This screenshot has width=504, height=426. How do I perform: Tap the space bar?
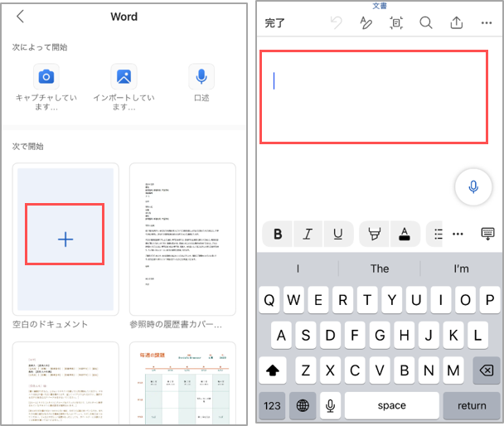tap(392, 406)
